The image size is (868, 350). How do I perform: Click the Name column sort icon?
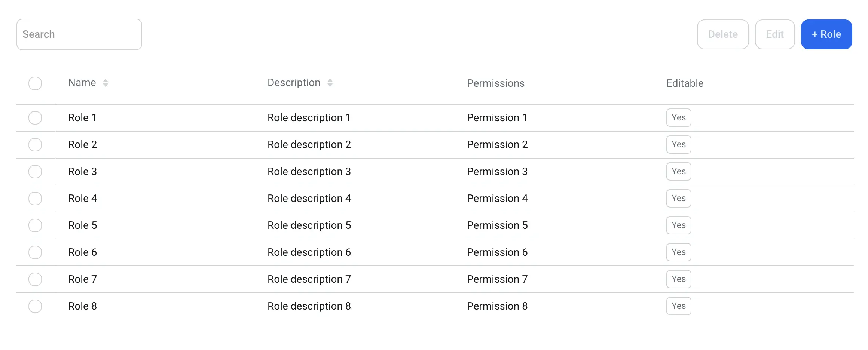105,83
